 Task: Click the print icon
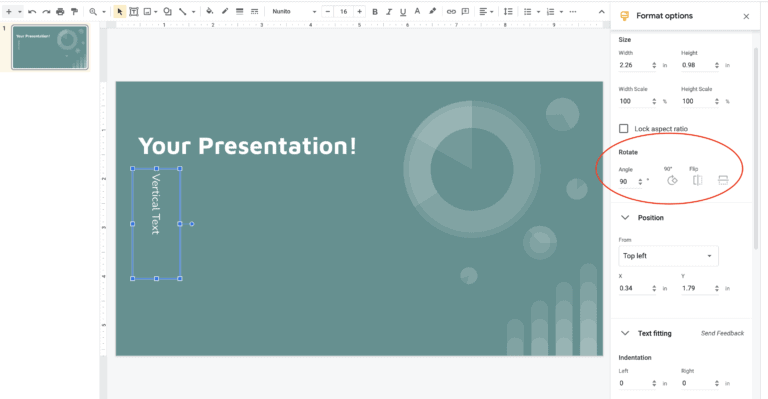pos(60,12)
